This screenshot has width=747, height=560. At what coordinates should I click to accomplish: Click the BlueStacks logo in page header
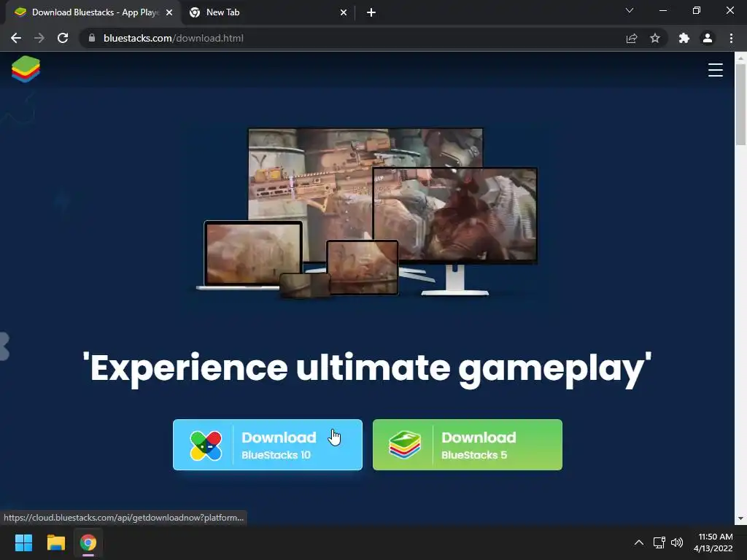[26, 69]
